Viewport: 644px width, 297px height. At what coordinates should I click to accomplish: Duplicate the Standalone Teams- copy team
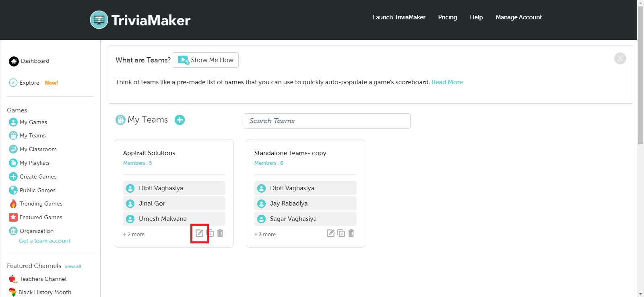tap(341, 233)
